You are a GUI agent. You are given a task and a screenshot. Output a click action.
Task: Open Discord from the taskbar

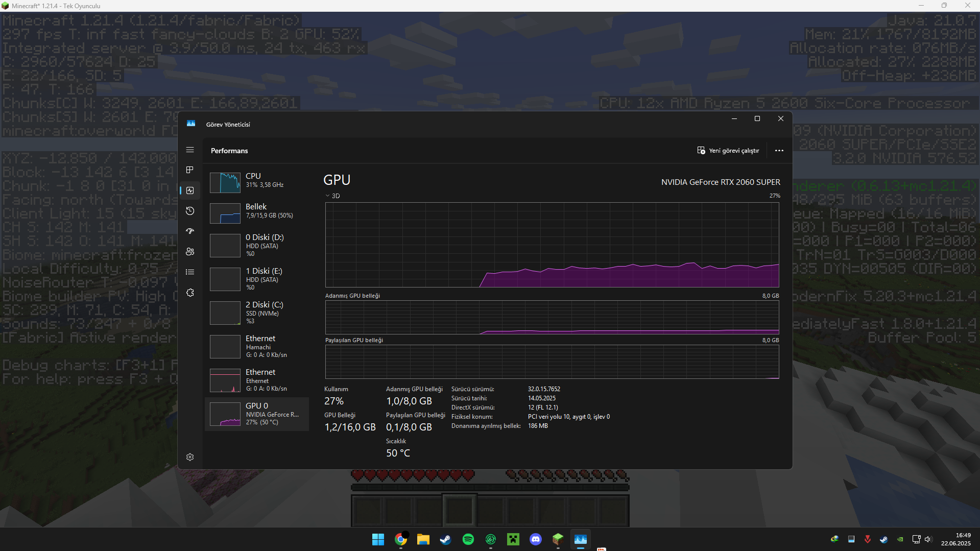point(536,539)
